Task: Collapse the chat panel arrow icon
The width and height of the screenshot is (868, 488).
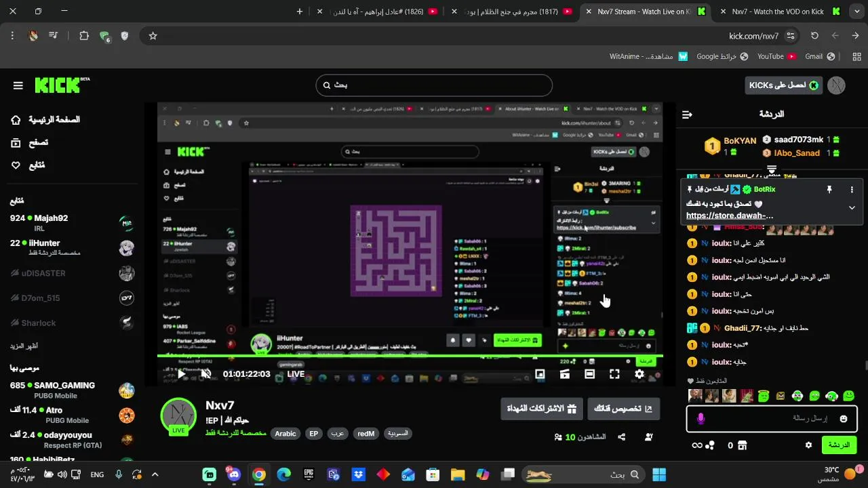Action: (687, 115)
